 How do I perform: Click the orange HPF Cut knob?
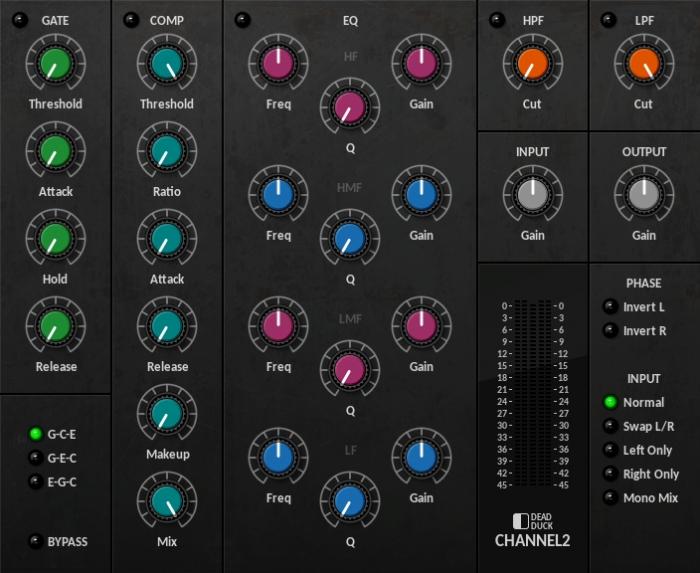532,64
